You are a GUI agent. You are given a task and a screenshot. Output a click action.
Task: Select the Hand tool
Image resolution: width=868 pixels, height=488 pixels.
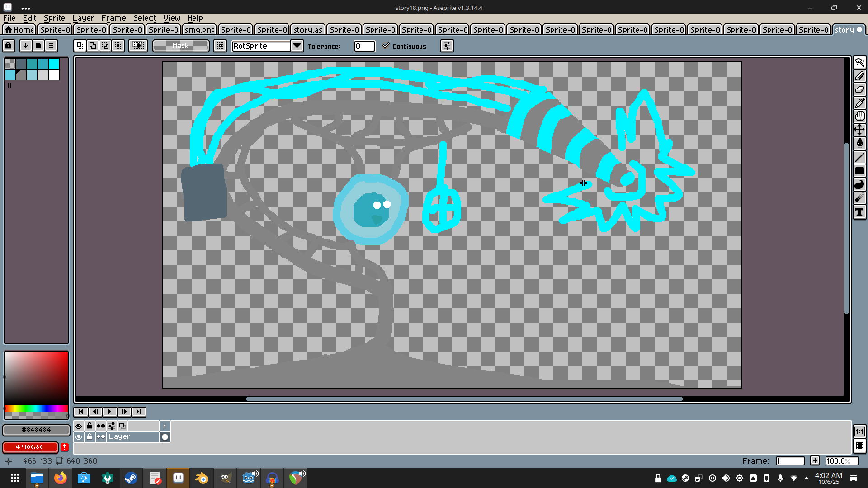tap(859, 117)
